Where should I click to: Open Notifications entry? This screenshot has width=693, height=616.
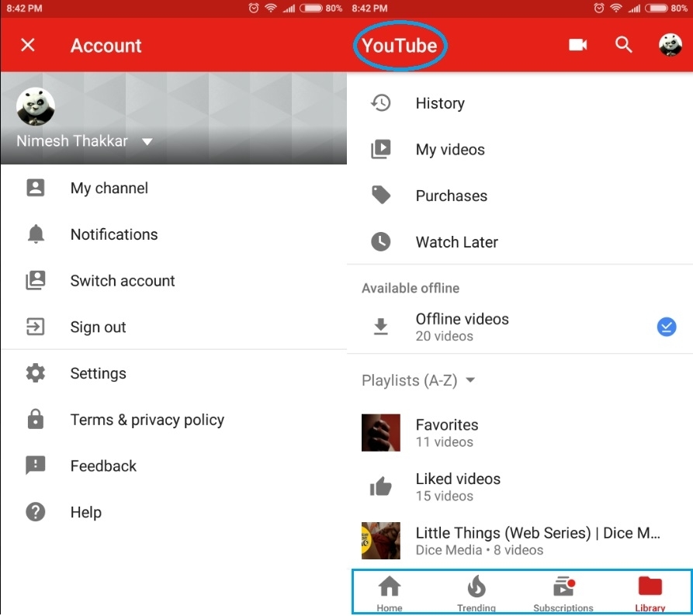(x=173, y=234)
